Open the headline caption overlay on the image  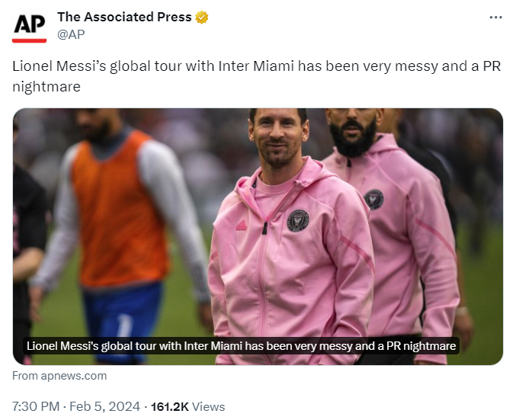pyautogui.click(x=241, y=345)
